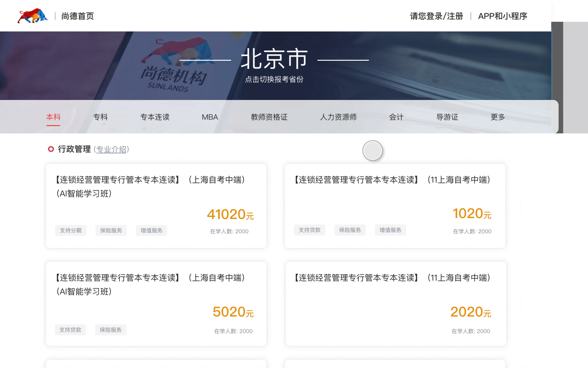This screenshot has width=588, height=368.
Task: Open the 专业介绍 link next to 行政管理
Action: (112, 149)
